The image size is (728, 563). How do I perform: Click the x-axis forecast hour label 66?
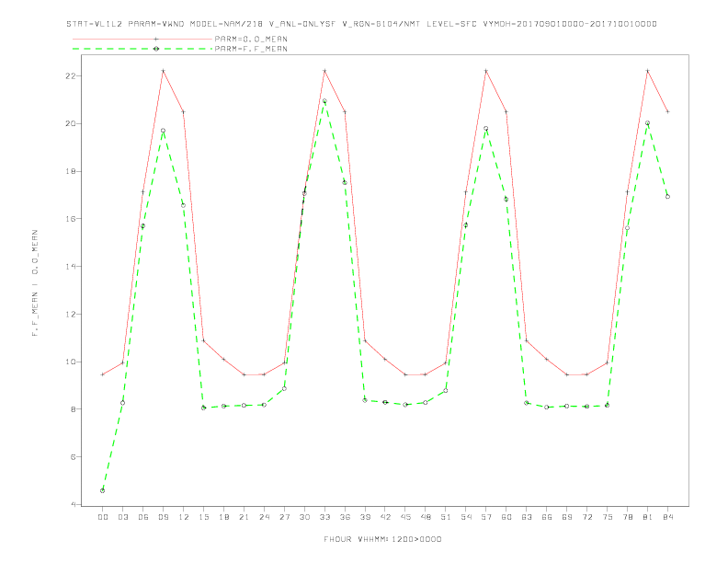click(x=547, y=517)
